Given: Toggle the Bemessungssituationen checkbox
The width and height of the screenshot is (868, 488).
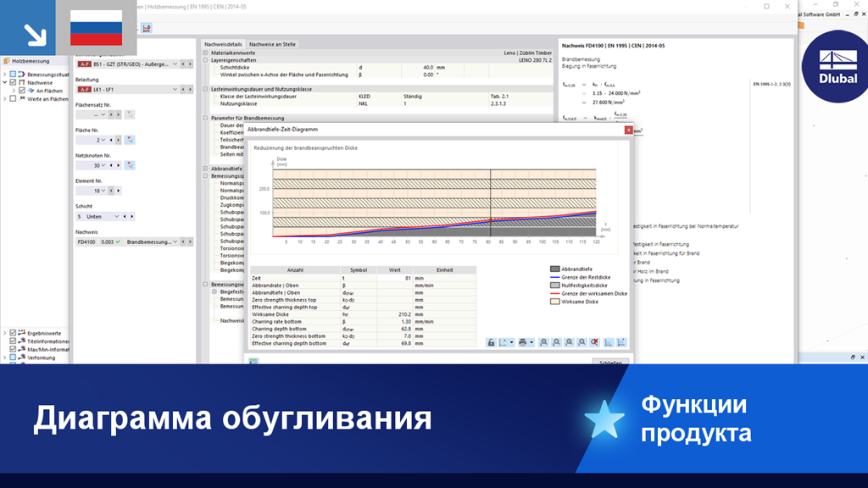Looking at the screenshot, I should pos(13,75).
